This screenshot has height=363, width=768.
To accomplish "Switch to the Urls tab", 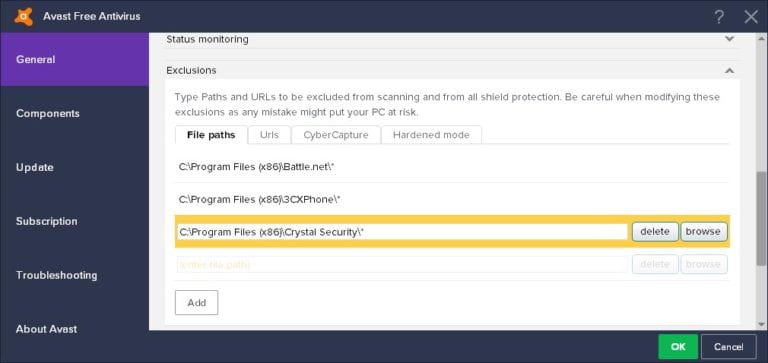I will click(x=269, y=135).
